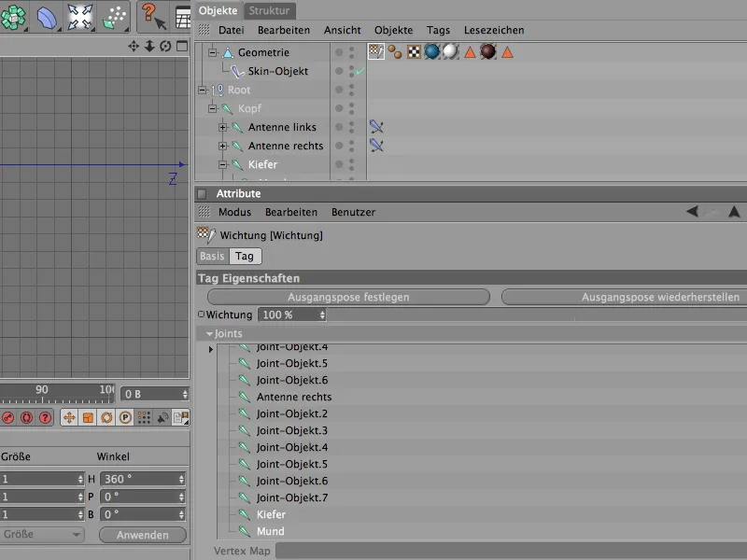Go back with the left arrow in Attribute manager
Viewport: 747px width, 560px height.
tap(692, 212)
